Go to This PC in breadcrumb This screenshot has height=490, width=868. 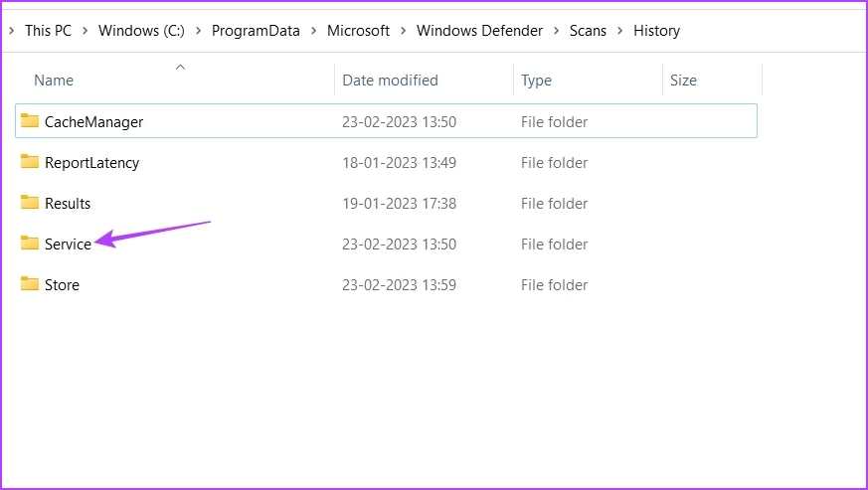[48, 31]
